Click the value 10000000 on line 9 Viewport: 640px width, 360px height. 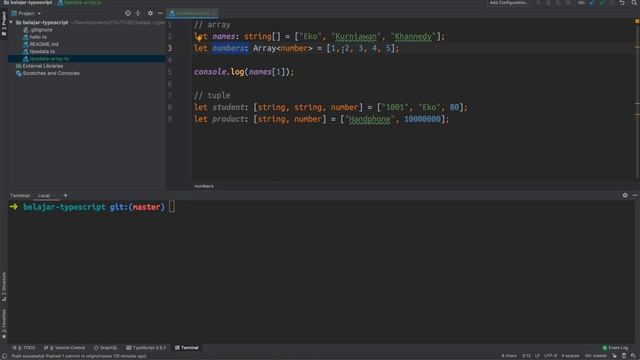pyautogui.click(x=422, y=119)
